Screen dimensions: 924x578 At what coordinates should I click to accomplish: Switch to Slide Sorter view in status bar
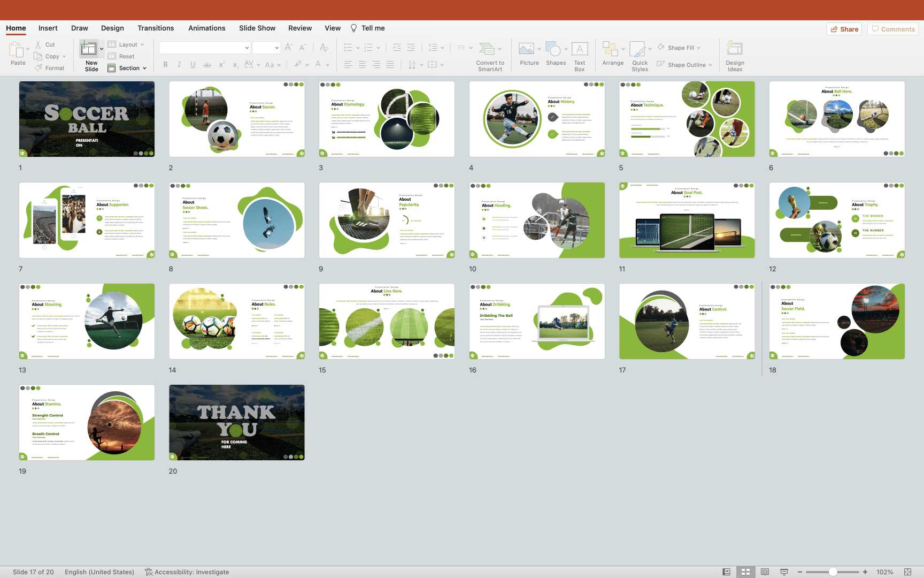pyautogui.click(x=745, y=572)
